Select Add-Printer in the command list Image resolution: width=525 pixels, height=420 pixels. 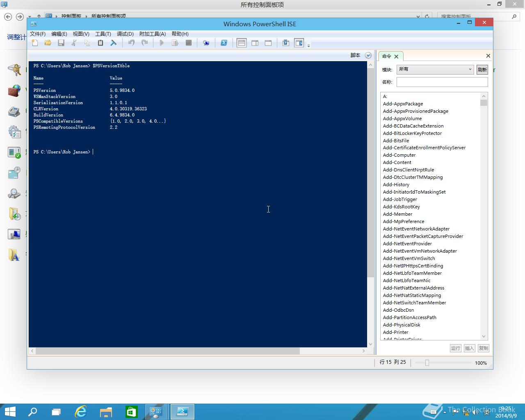click(x=395, y=332)
